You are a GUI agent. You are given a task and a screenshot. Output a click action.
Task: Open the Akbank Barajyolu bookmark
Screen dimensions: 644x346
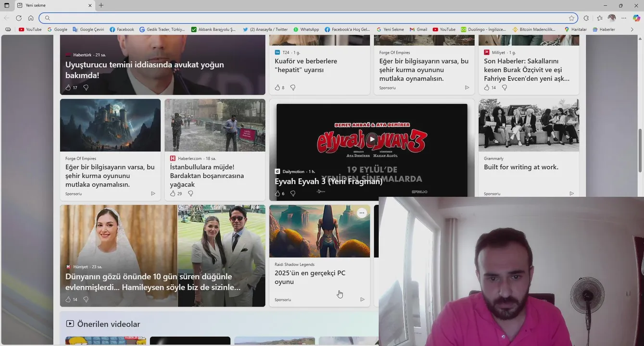214,29
